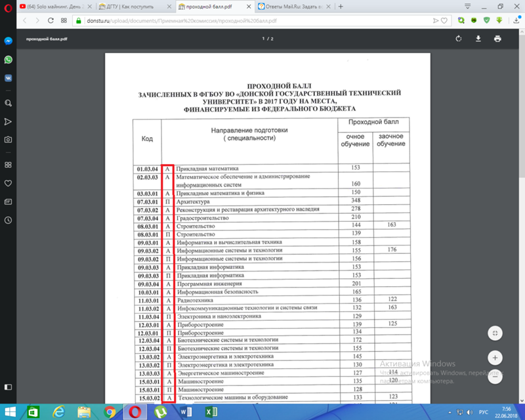The width and height of the screenshot is (525, 420).
Task: Open WhatsApp in the sidebar
Action: [x=9, y=60]
